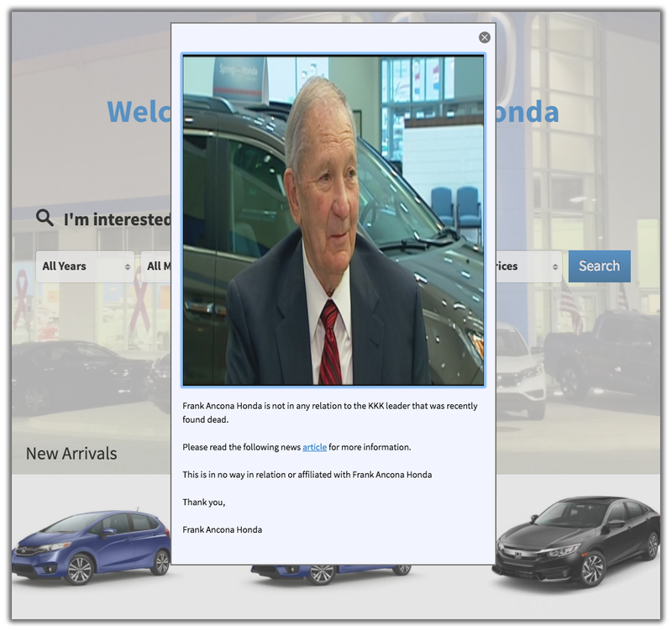Click the 'Thank you,' line
This screenshot has height=631, width=672.
coord(204,502)
